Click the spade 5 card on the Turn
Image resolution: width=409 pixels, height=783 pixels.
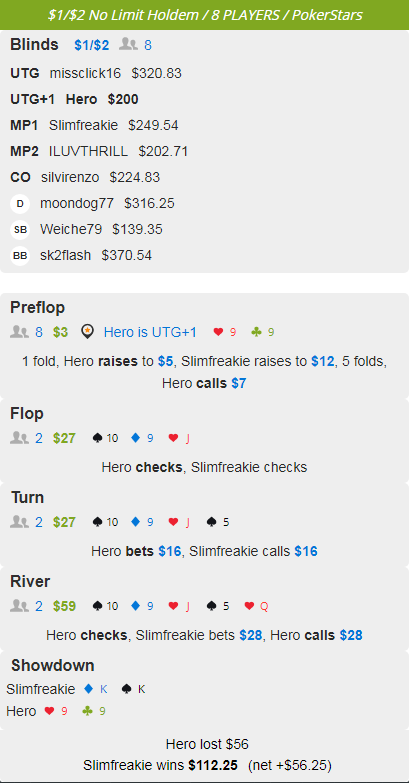coord(218,522)
